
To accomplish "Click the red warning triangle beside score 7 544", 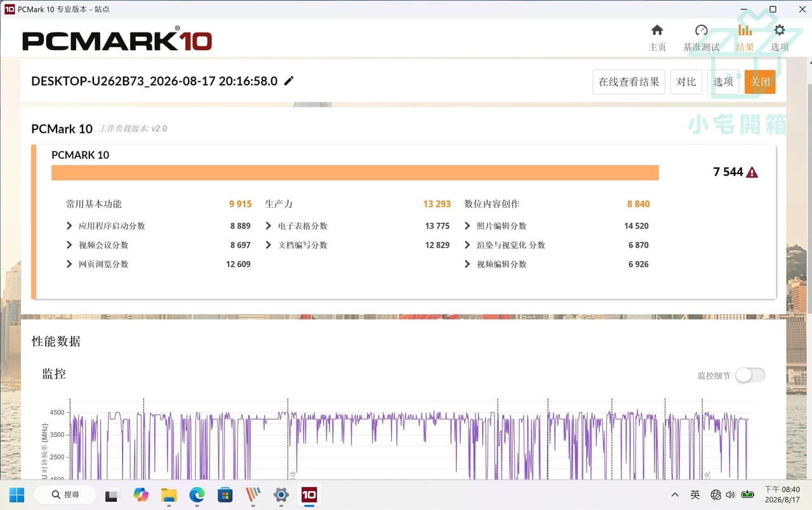I will (752, 172).
